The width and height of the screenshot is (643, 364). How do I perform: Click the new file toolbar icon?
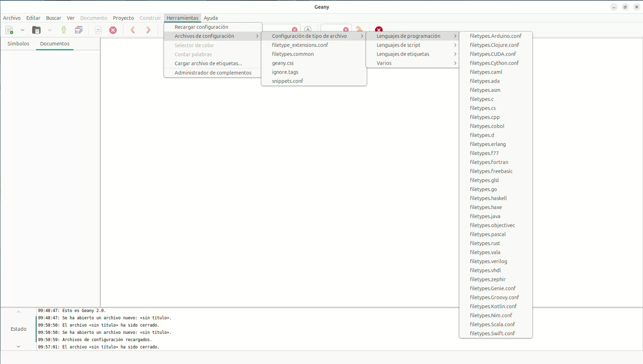pyautogui.click(x=9, y=30)
